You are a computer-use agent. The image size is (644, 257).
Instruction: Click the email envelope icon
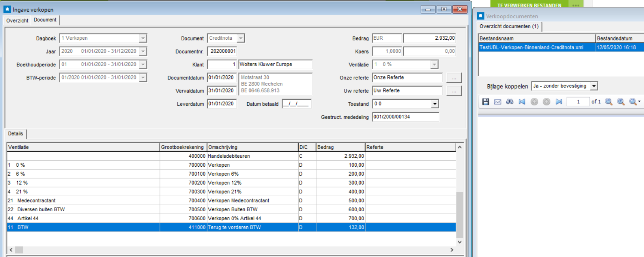pos(497,102)
